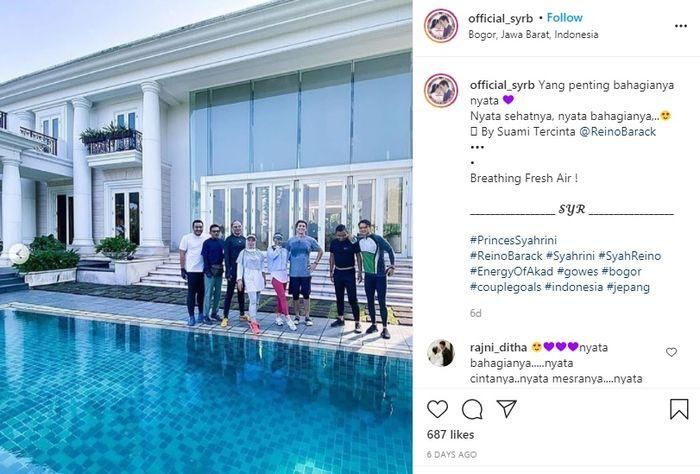Open rajni_ditha's profile avatar
The image size is (700, 474).
[x=441, y=353]
